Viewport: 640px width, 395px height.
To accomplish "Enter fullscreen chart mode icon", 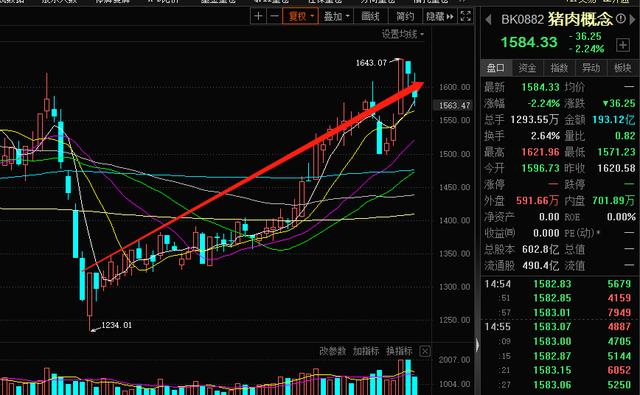I will point(466,16).
